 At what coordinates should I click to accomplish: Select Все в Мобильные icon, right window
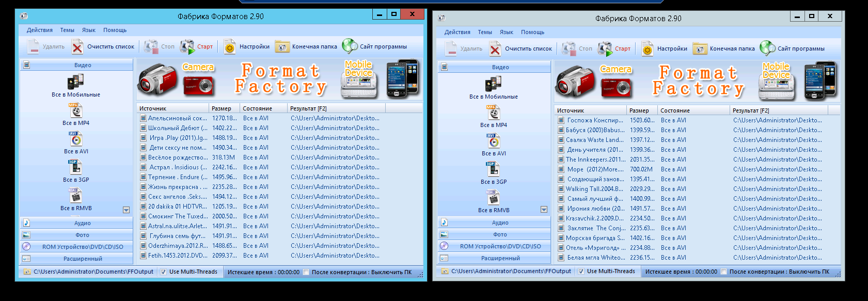(x=493, y=84)
